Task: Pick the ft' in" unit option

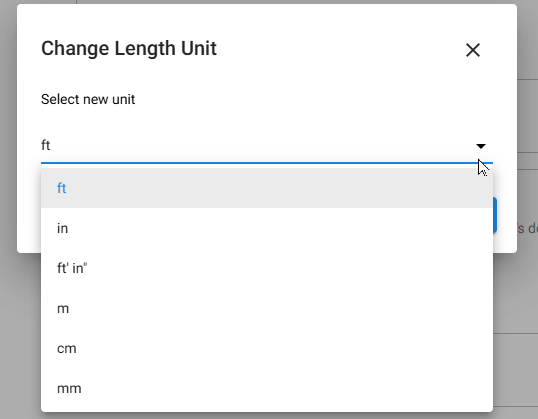Action: (x=267, y=268)
